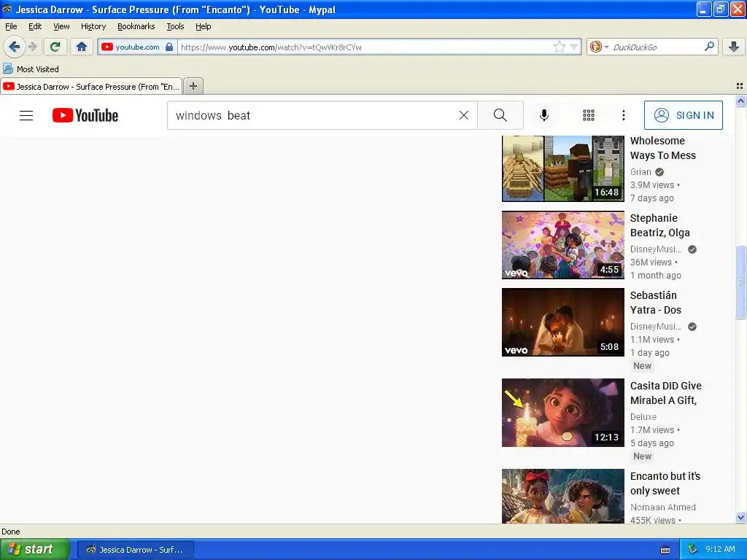
Task: Open YouTube settings three-dot menu
Action: pyautogui.click(x=624, y=115)
